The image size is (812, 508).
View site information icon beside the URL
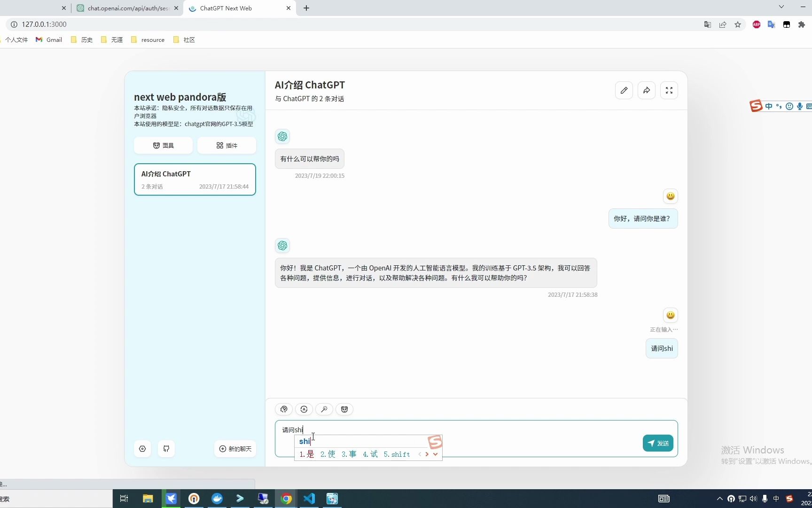point(14,24)
